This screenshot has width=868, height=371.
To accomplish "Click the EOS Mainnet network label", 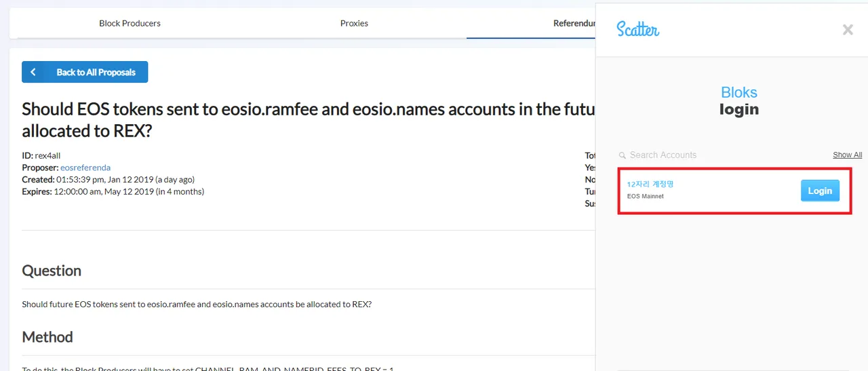I will (x=646, y=196).
